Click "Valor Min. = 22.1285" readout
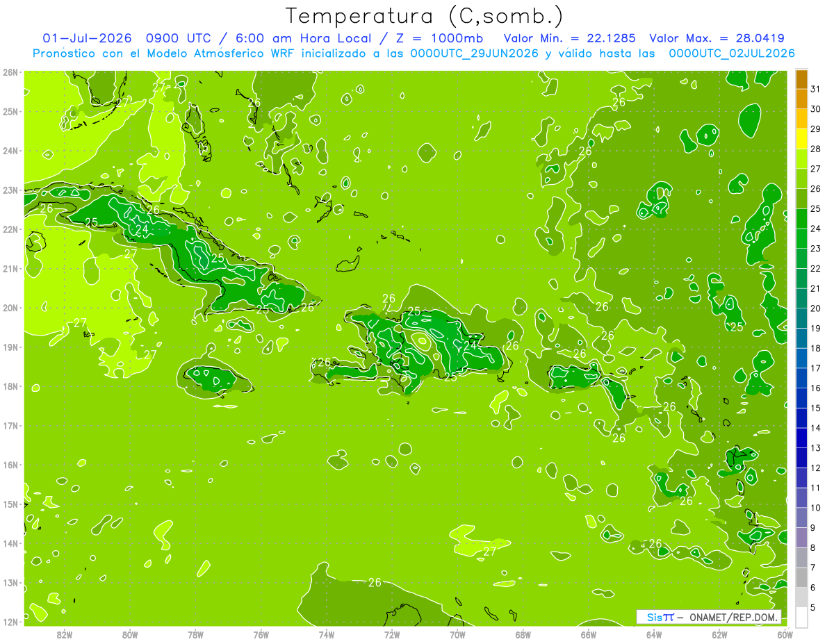 point(569,38)
